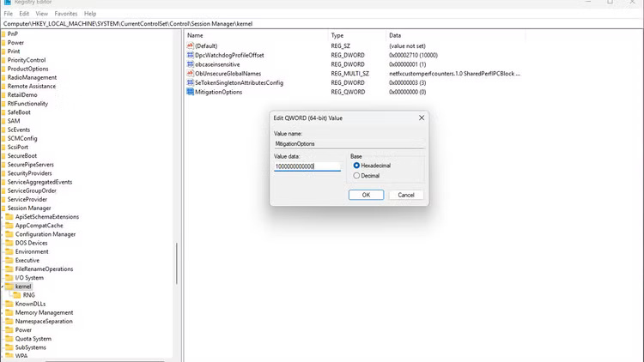Viewport: 644px width, 362px height.
Task: Click the Environment folder icon
Action: pyautogui.click(x=9, y=251)
